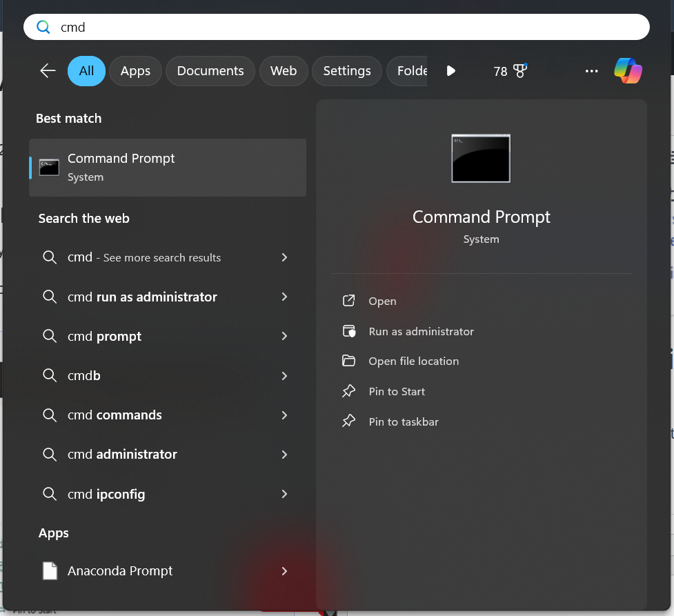
Task: Expand the cmd run as administrator suggestion
Action: 284,297
